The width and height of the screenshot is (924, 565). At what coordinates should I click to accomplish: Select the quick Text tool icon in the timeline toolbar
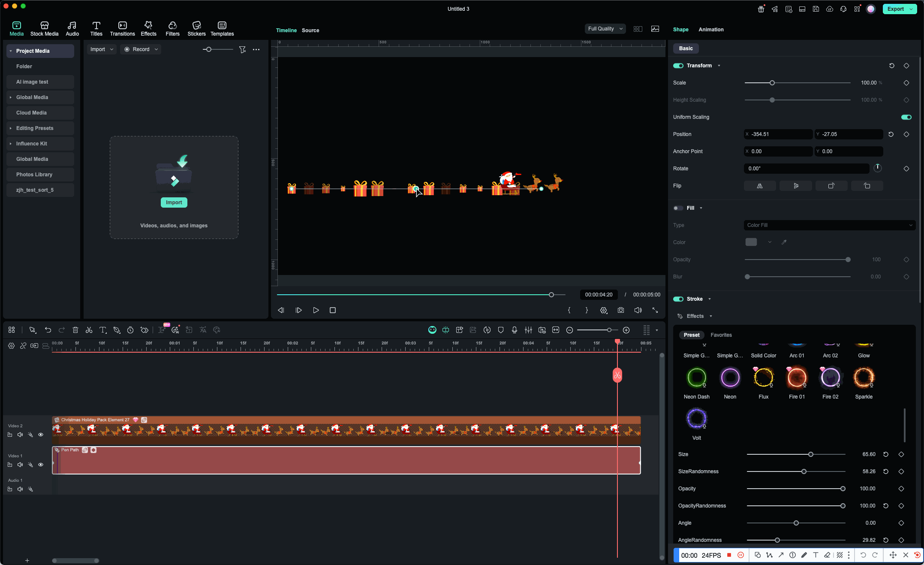pyautogui.click(x=103, y=330)
